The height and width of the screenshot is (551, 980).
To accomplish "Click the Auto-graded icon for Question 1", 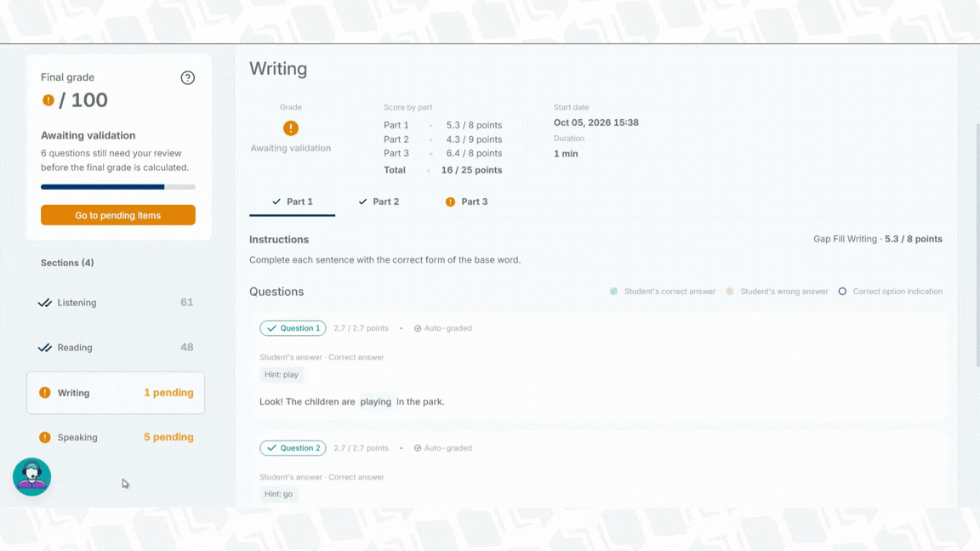I will [418, 328].
